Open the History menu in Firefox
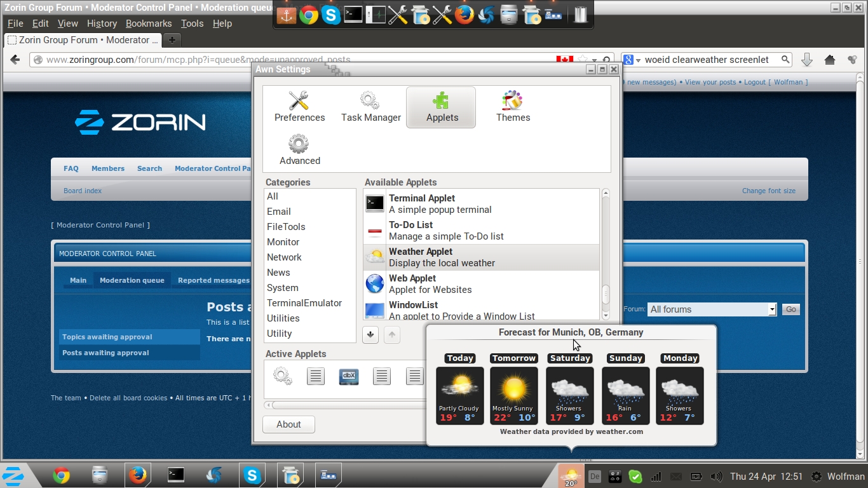868x488 pixels. [x=102, y=24]
